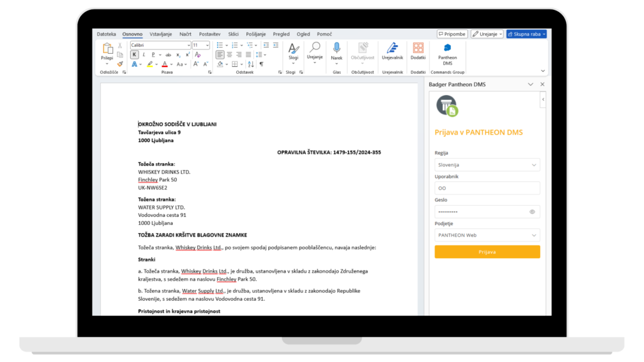Click the numbered list icon
The width and height of the screenshot is (644, 362).
[234, 45]
